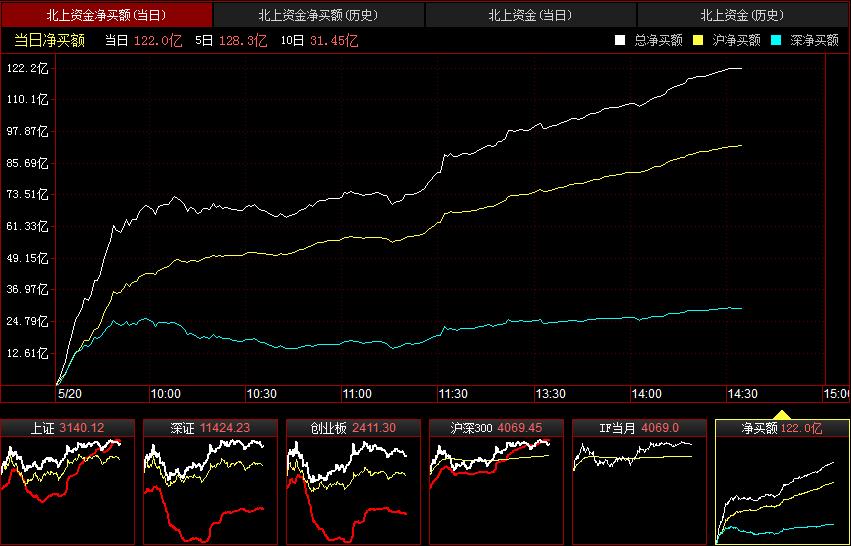This screenshot has width=851, height=546.
Task: Select the 创业板 mini chart thumbnail
Action: click(353, 482)
